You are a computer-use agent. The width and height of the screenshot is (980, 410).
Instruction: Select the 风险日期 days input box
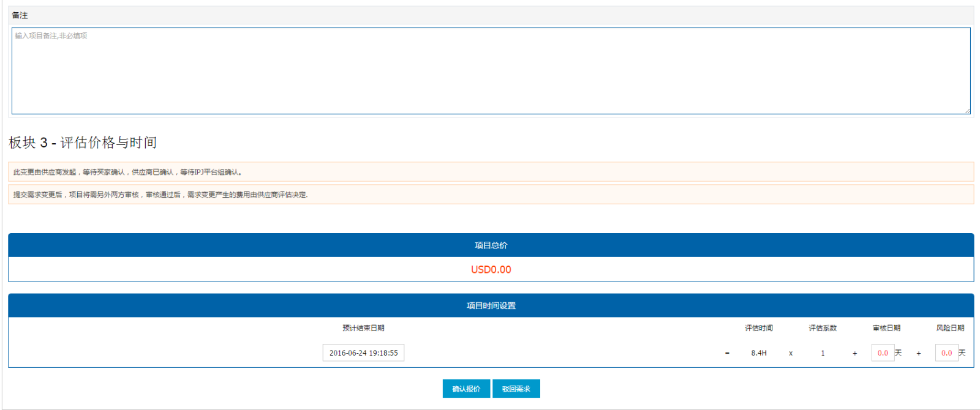pos(946,353)
